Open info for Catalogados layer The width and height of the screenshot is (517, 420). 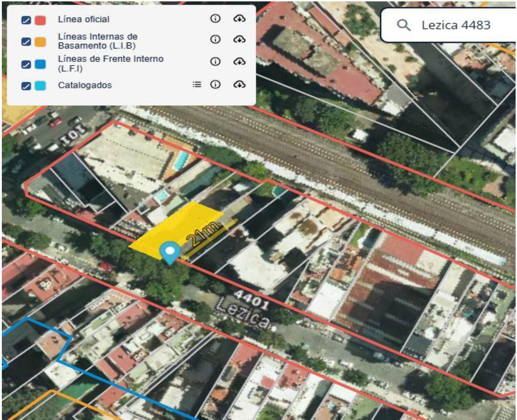click(x=215, y=85)
